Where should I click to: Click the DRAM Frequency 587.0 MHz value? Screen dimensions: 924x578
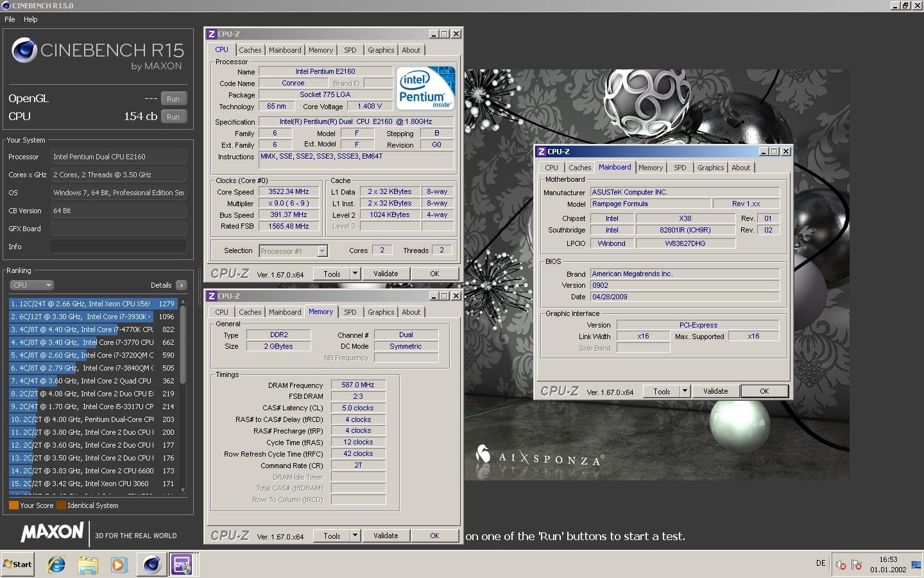click(x=358, y=385)
